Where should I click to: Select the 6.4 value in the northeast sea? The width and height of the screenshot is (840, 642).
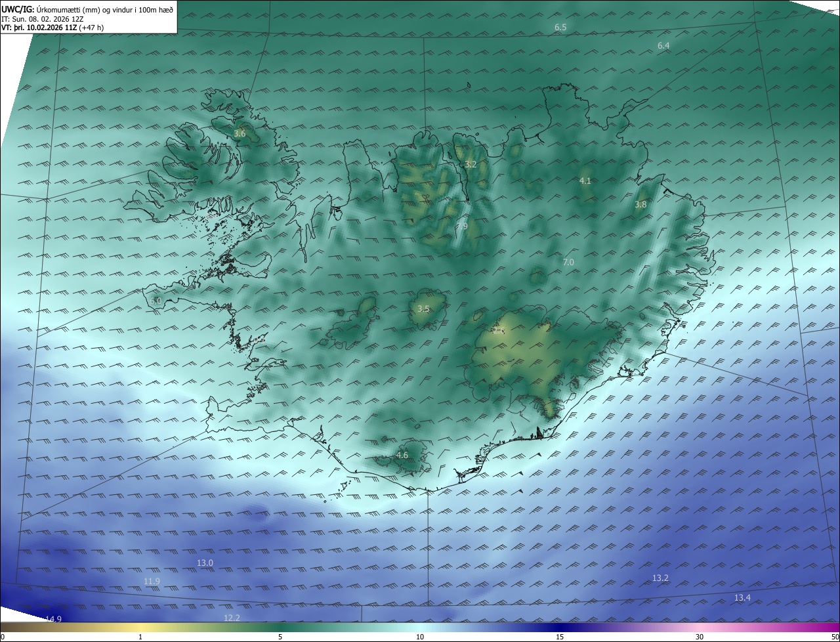click(663, 45)
